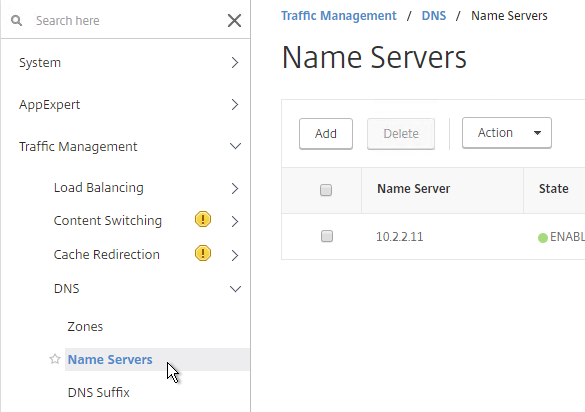Open the Zones menu item
This screenshot has width=585, height=412.
(85, 327)
